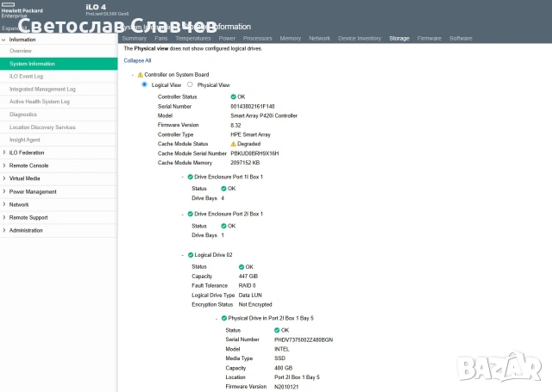Image resolution: width=552 pixels, height=392 pixels.
Task: Switch to the Power tab
Action: tap(227, 38)
